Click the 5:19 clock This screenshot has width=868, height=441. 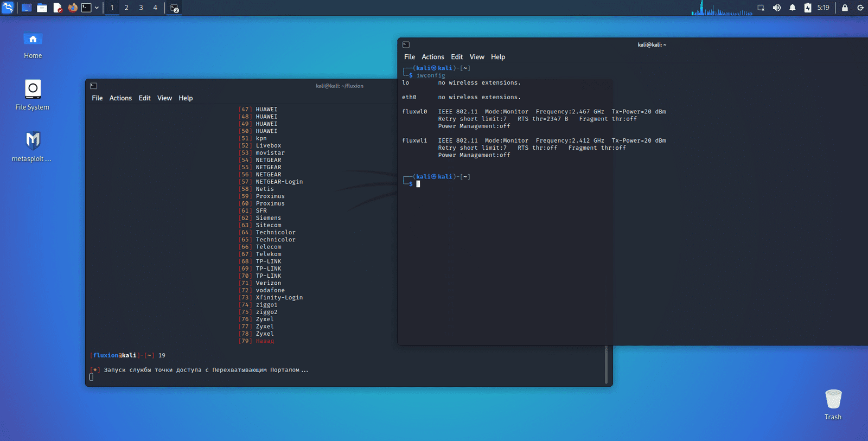pos(824,8)
